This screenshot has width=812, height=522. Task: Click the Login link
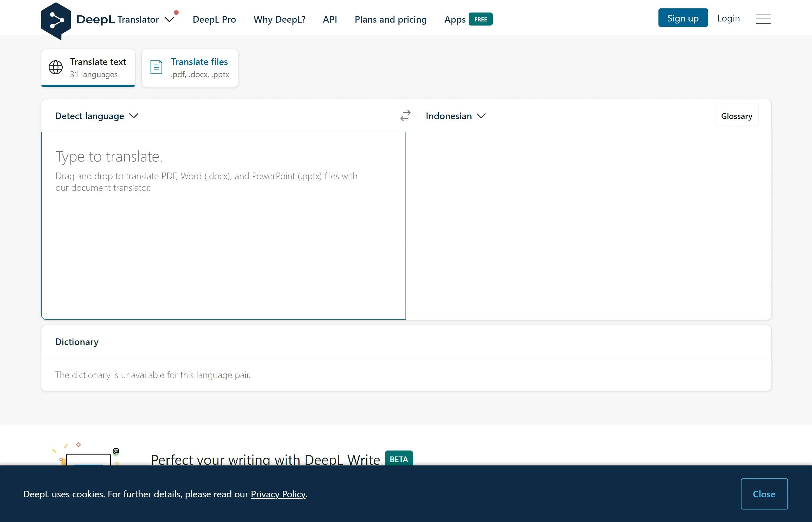728,18
